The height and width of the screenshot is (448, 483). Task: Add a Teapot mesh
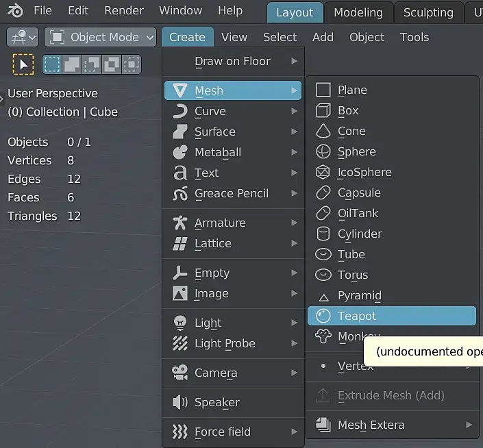[391, 316]
